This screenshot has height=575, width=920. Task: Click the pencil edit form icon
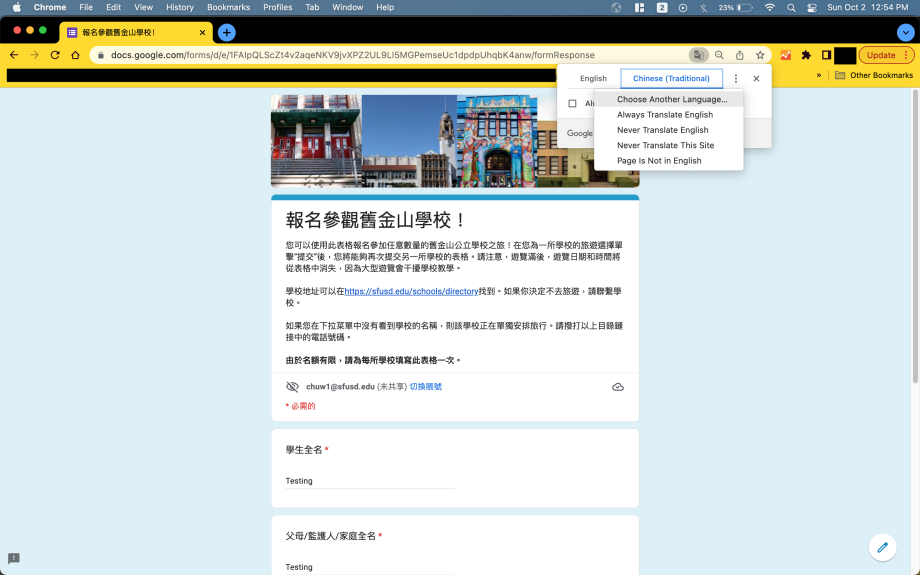882,547
